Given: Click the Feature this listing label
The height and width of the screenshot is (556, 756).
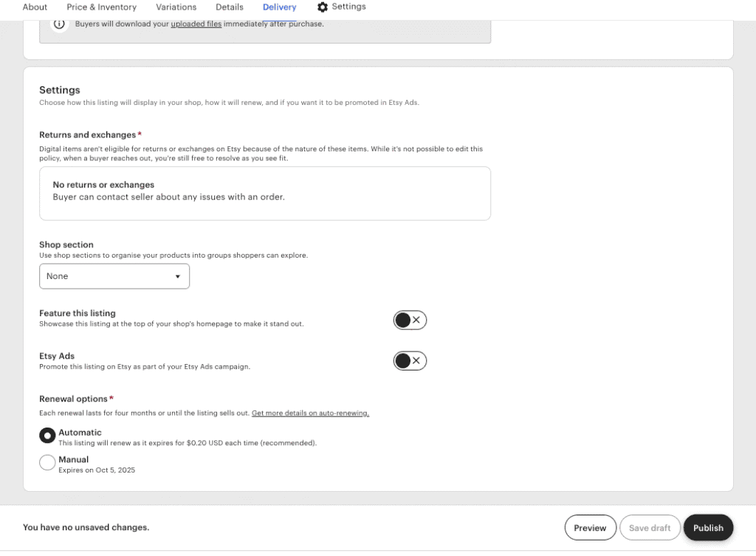Looking at the screenshot, I should 78,313.
